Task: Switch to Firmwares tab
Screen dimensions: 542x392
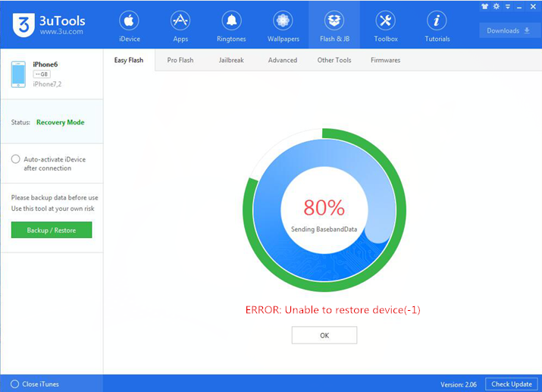Action: (385, 60)
